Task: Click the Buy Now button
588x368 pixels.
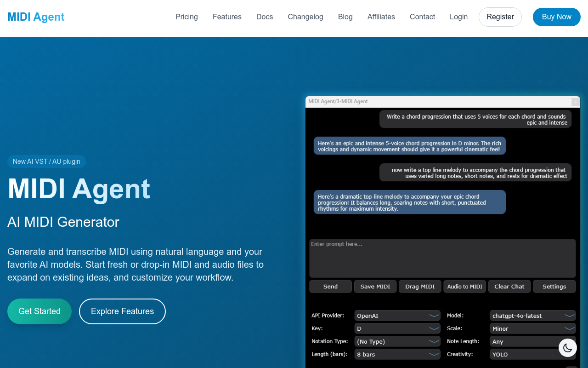Action: (557, 17)
